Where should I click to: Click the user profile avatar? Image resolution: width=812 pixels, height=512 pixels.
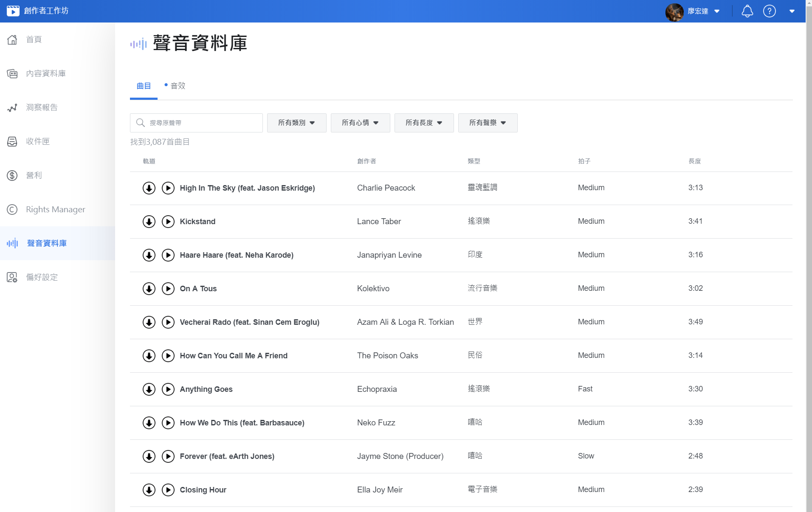674,11
